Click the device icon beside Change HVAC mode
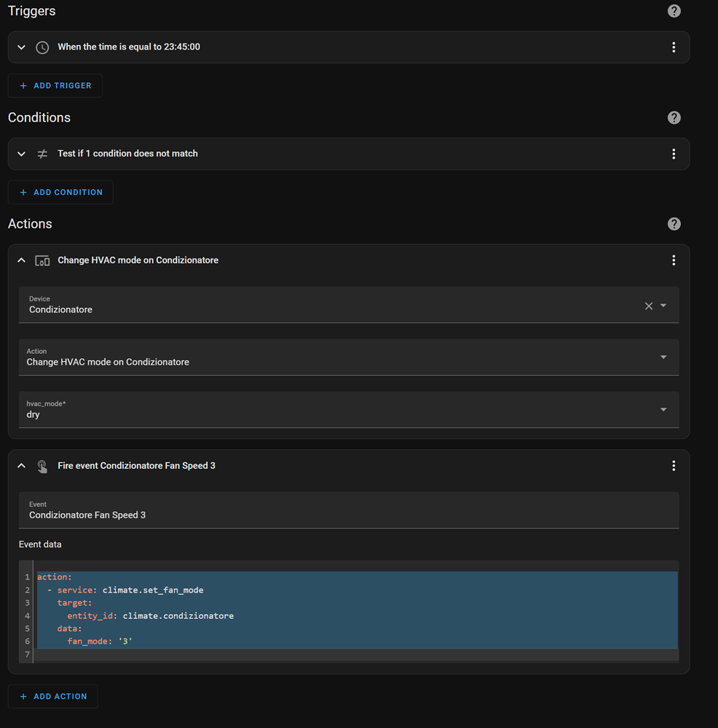718x728 pixels. tap(42, 260)
